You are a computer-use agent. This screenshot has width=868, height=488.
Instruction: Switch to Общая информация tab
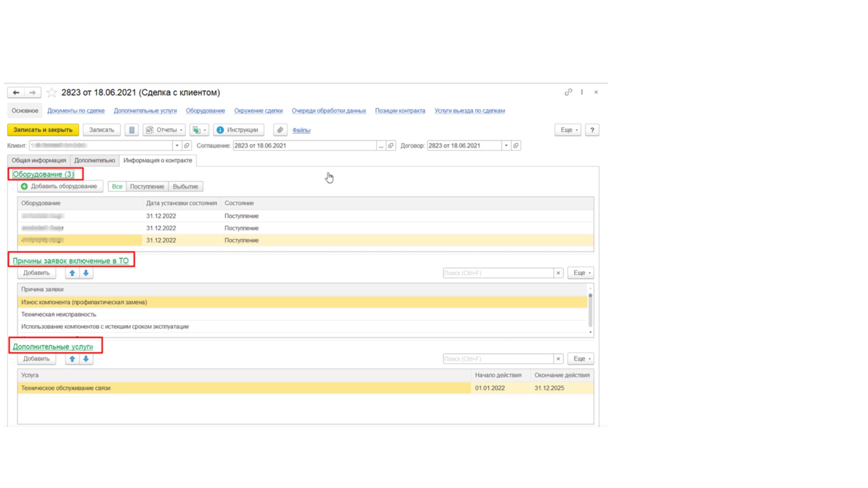click(39, 160)
